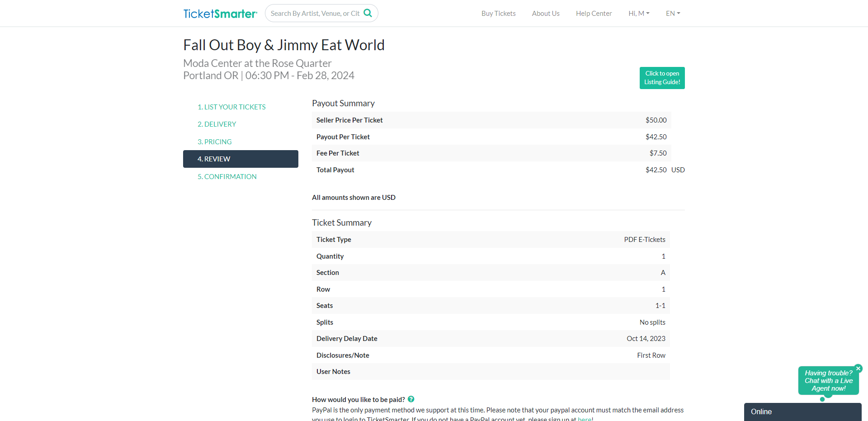Go to List Your Tickets step
Viewport: 868px width, 421px height.
[x=231, y=107]
